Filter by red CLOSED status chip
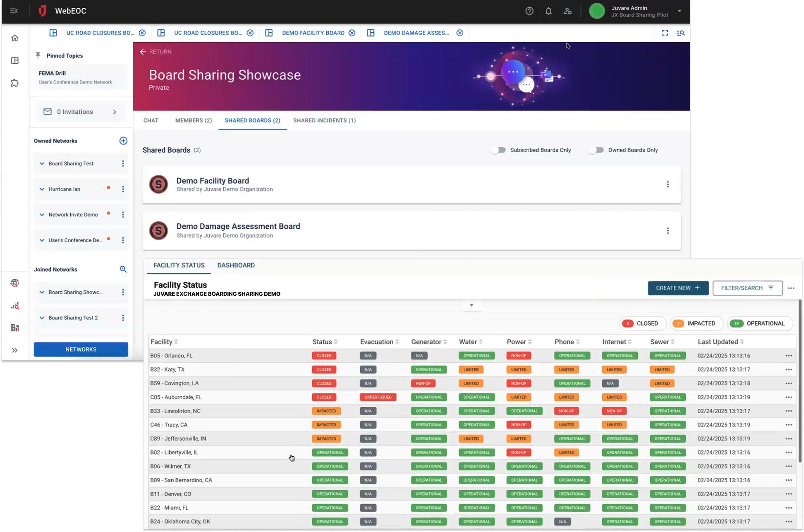Viewport: 804px width, 532px height. pyautogui.click(x=643, y=324)
